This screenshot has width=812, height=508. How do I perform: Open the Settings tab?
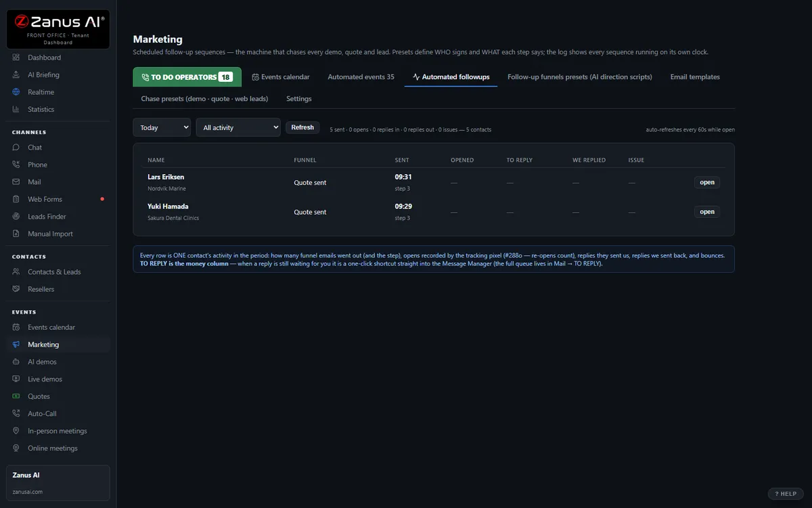pyautogui.click(x=299, y=99)
